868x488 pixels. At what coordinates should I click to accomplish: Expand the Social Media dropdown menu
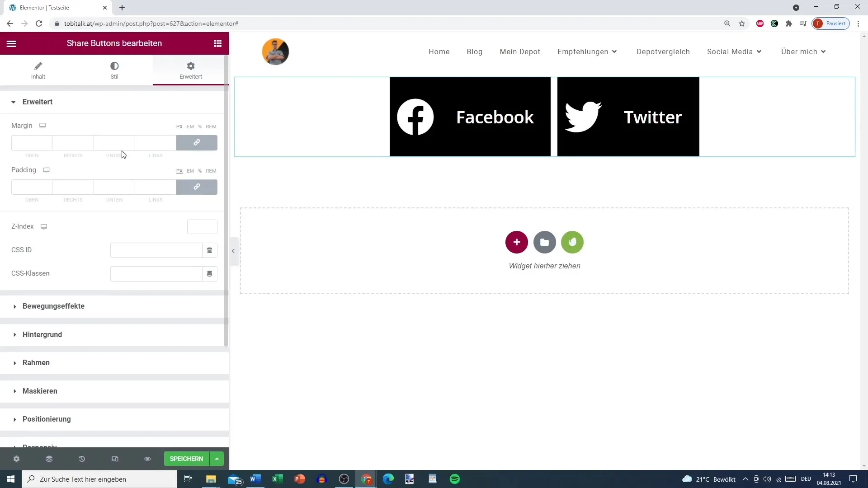pyautogui.click(x=735, y=52)
